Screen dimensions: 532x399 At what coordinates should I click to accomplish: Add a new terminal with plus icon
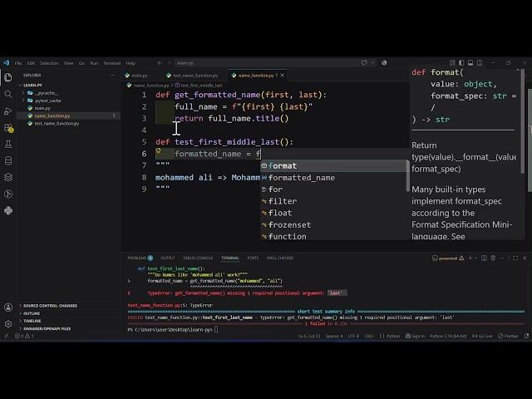coord(470,259)
